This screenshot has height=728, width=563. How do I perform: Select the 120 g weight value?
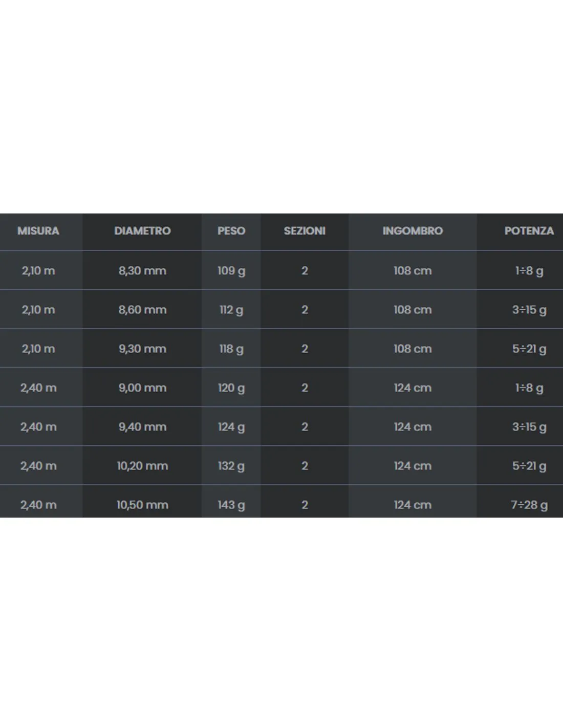click(x=231, y=388)
